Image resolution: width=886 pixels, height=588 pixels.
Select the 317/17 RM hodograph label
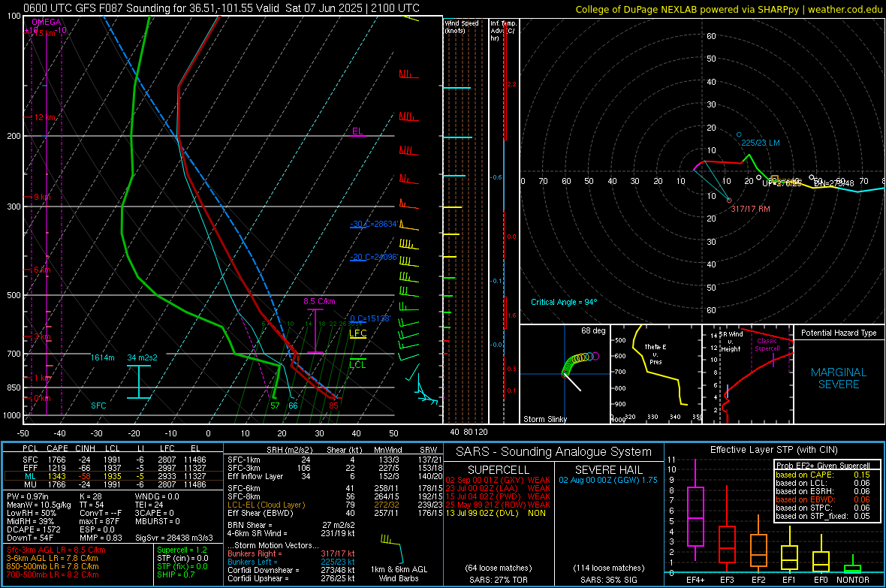750,210
